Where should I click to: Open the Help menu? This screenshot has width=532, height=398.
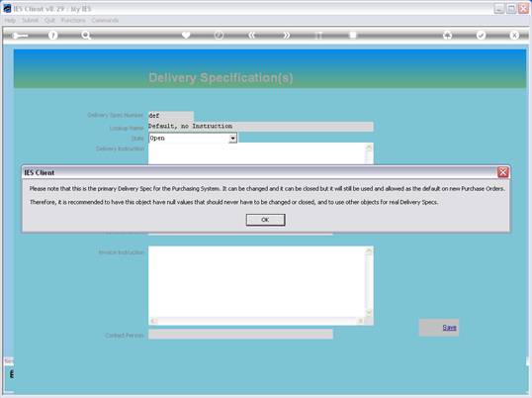coord(10,21)
